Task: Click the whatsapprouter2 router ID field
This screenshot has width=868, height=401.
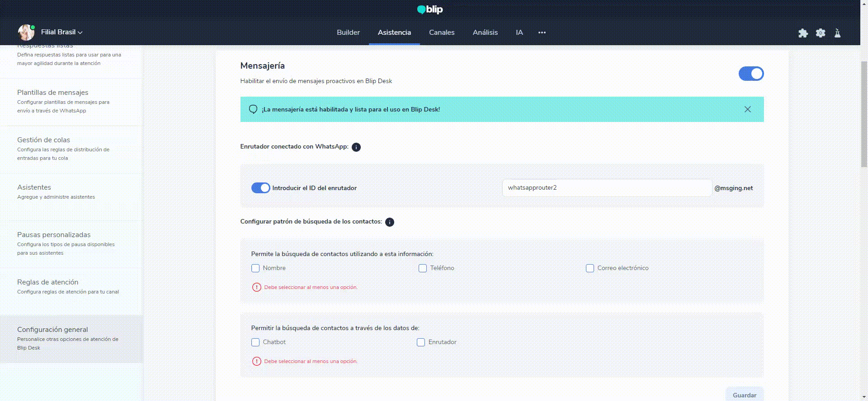Action: (x=607, y=188)
